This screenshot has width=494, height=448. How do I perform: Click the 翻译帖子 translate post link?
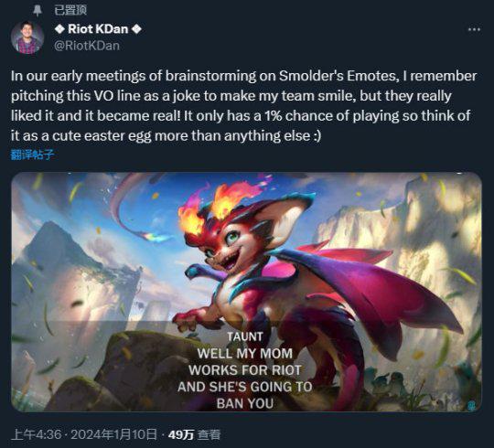32,155
